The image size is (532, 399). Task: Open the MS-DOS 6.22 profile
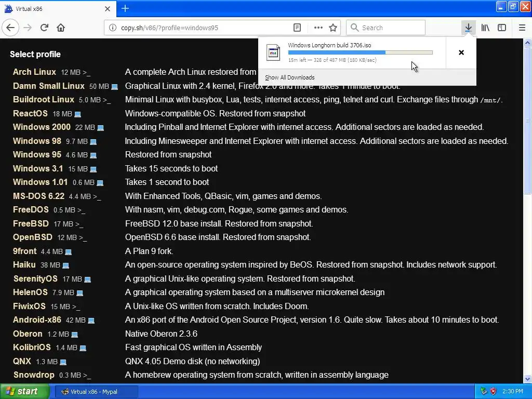point(38,196)
